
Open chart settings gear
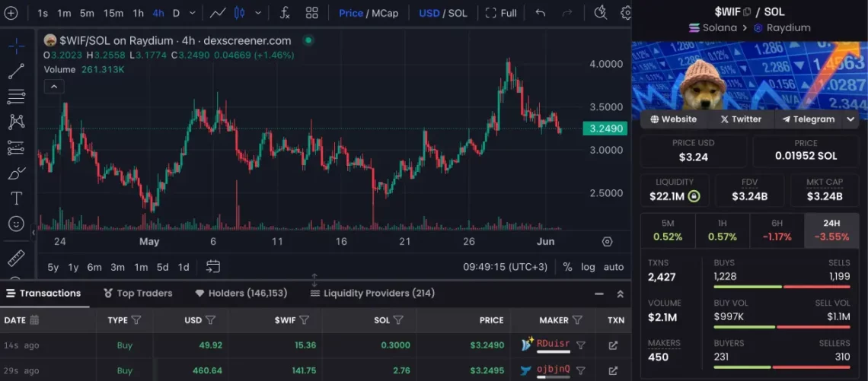point(626,13)
